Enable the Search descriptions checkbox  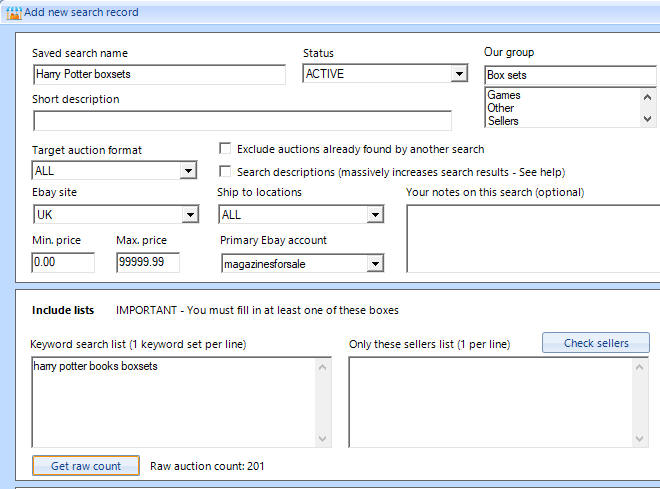[225, 171]
